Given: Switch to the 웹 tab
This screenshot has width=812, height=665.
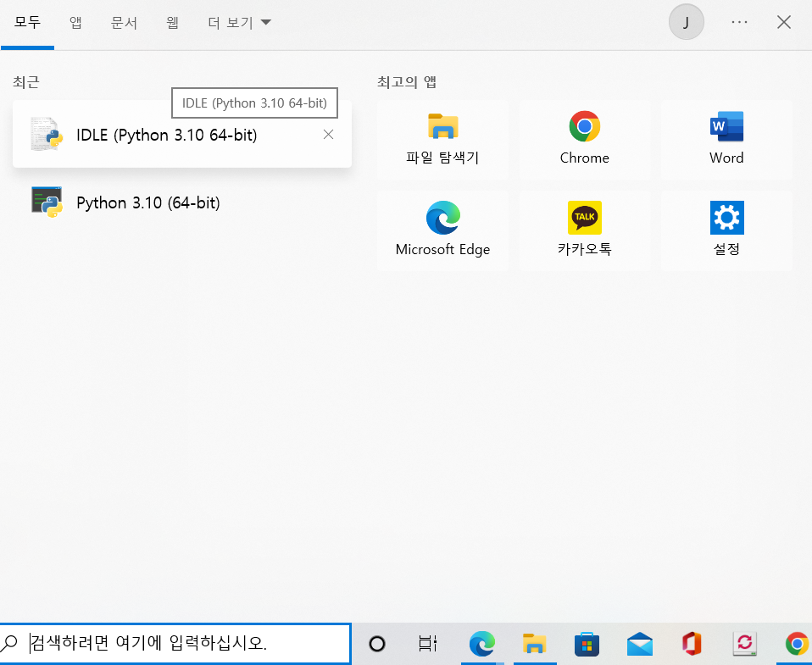Looking at the screenshot, I should 172,23.
